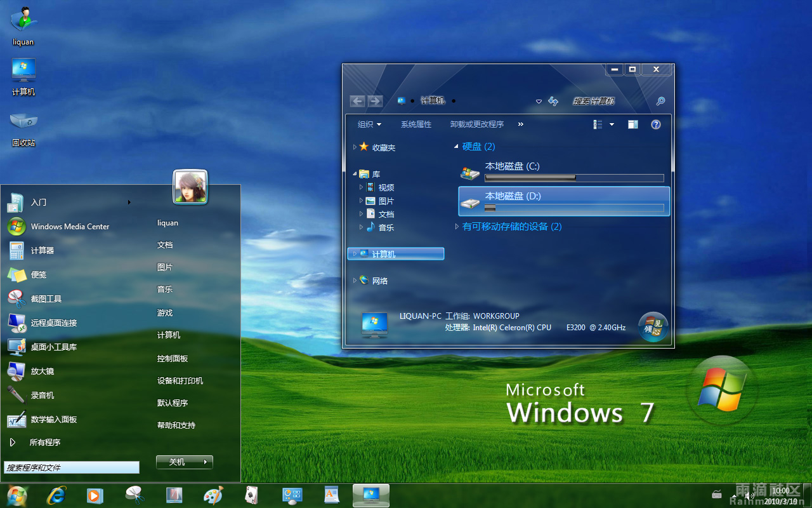Click the Start orb button on taskbar

click(17, 495)
